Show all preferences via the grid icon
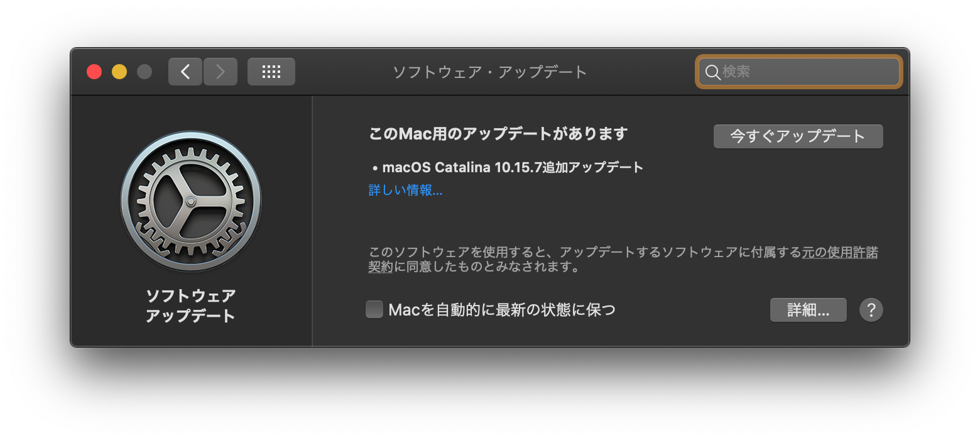This screenshot has height=440, width=980. point(271,72)
